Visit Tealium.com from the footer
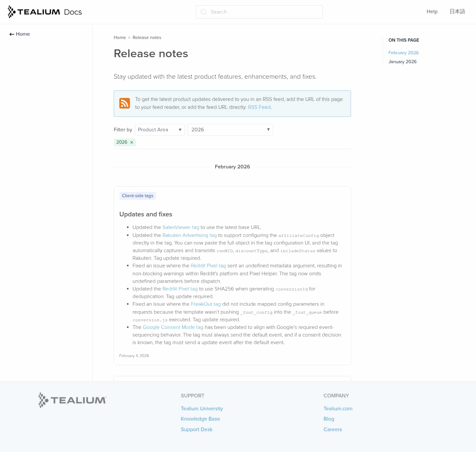 (x=338, y=409)
